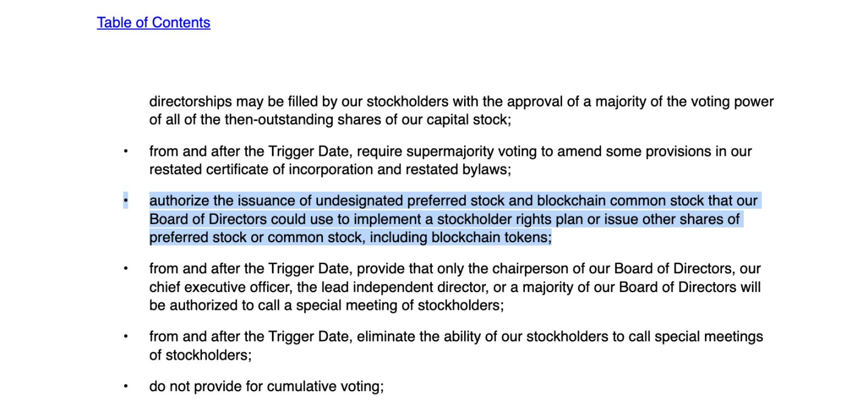Click the bullet beside the chairperson special meeting paragraph
The width and height of the screenshot is (868, 401).
(x=126, y=268)
